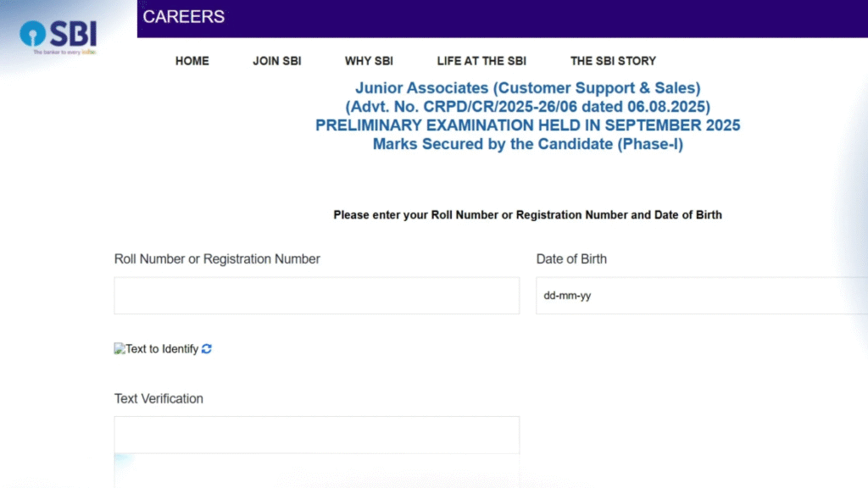
Task: Click the CAREERS banner
Action: pyautogui.click(x=183, y=16)
